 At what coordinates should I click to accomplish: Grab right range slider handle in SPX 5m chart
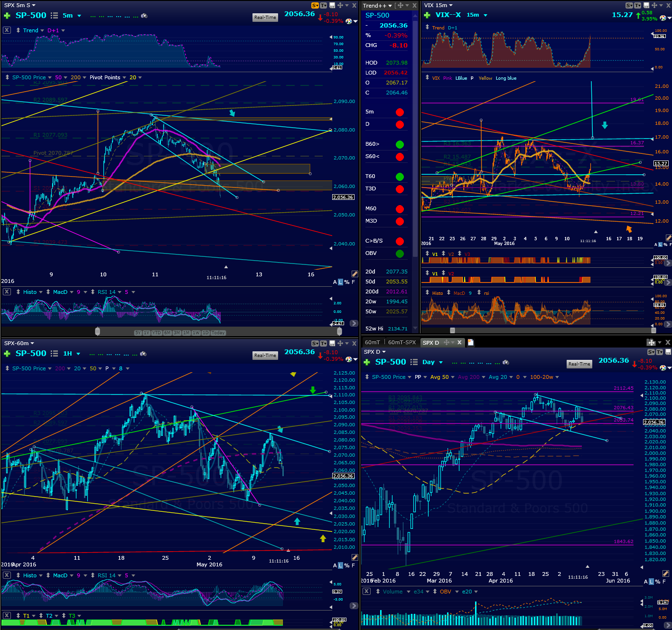(339, 331)
